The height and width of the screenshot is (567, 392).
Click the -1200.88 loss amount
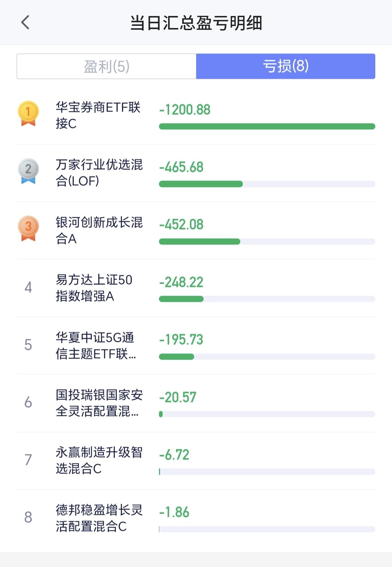[185, 110]
